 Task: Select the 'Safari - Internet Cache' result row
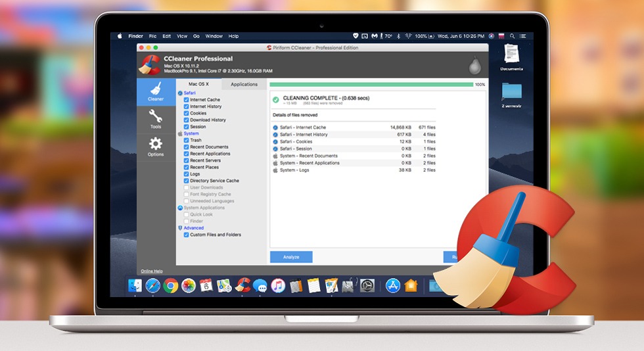tap(354, 128)
